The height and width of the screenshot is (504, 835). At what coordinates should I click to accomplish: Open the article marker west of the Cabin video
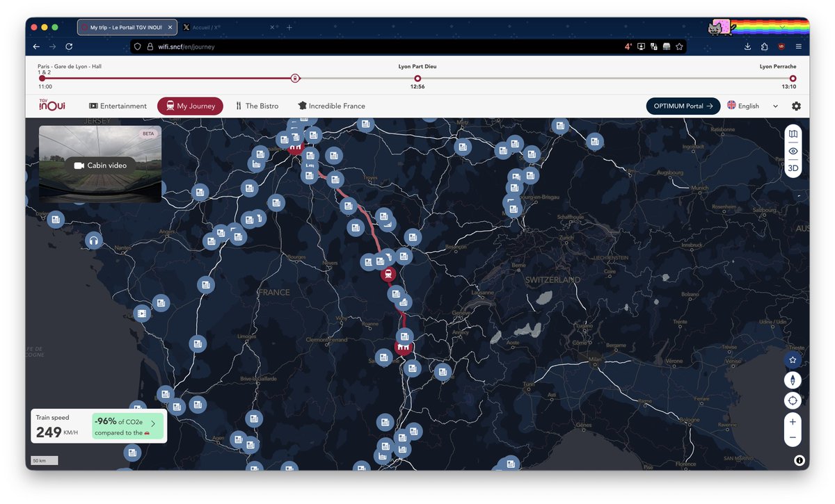coord(56,221)
